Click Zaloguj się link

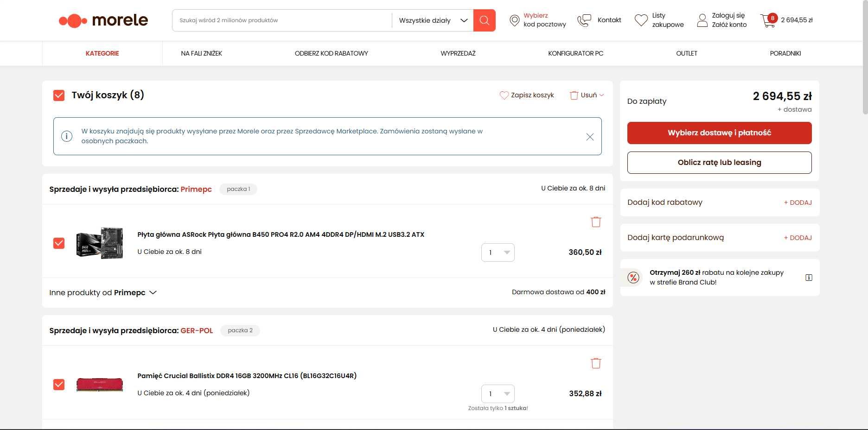click(x=728, y=15)
